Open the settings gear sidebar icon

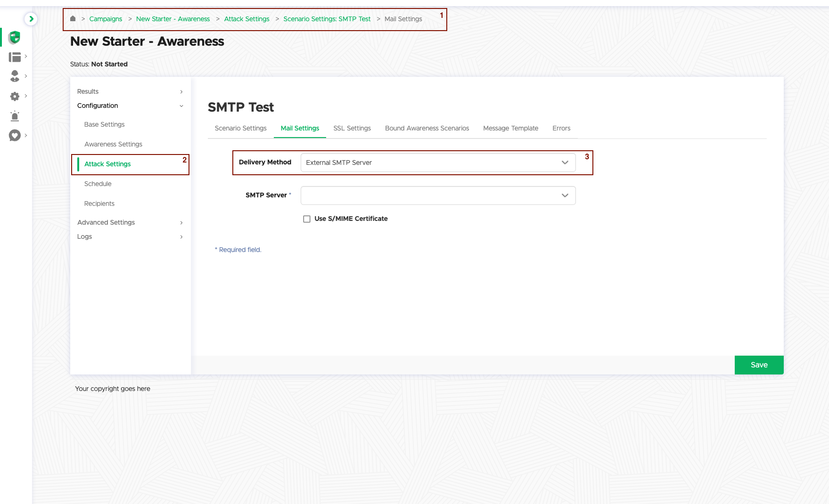point(15,96)
